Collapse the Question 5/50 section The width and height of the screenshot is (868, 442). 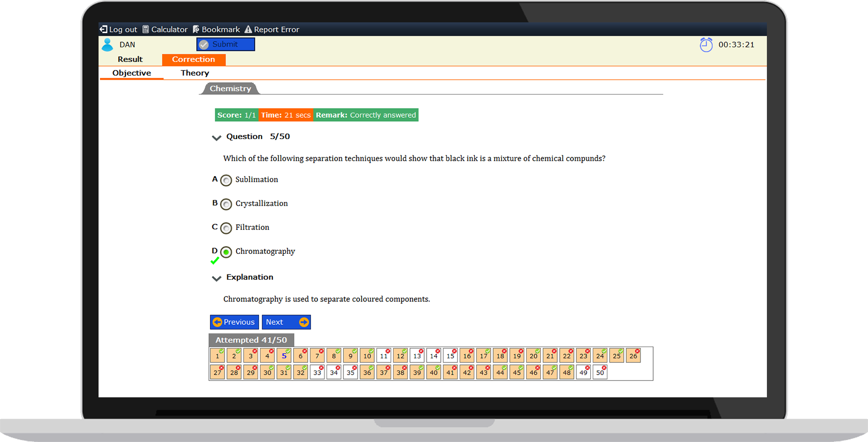click(217, 138)
